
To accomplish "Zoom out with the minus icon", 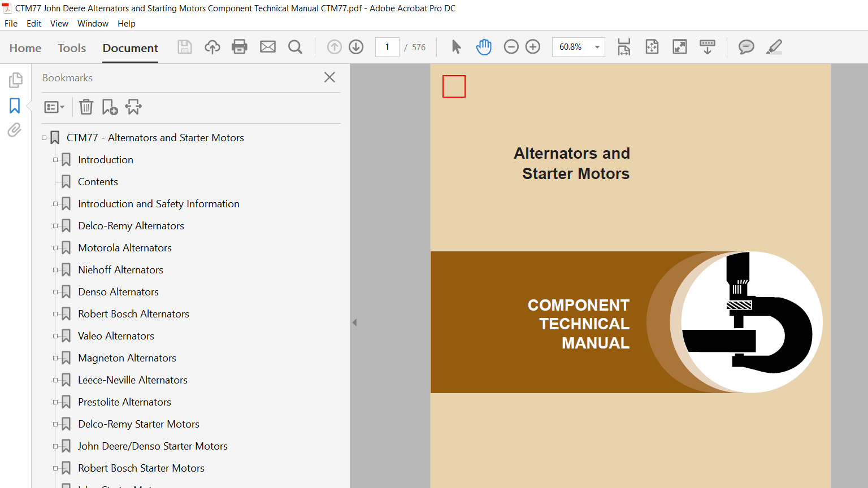I will tap(511, 47).
